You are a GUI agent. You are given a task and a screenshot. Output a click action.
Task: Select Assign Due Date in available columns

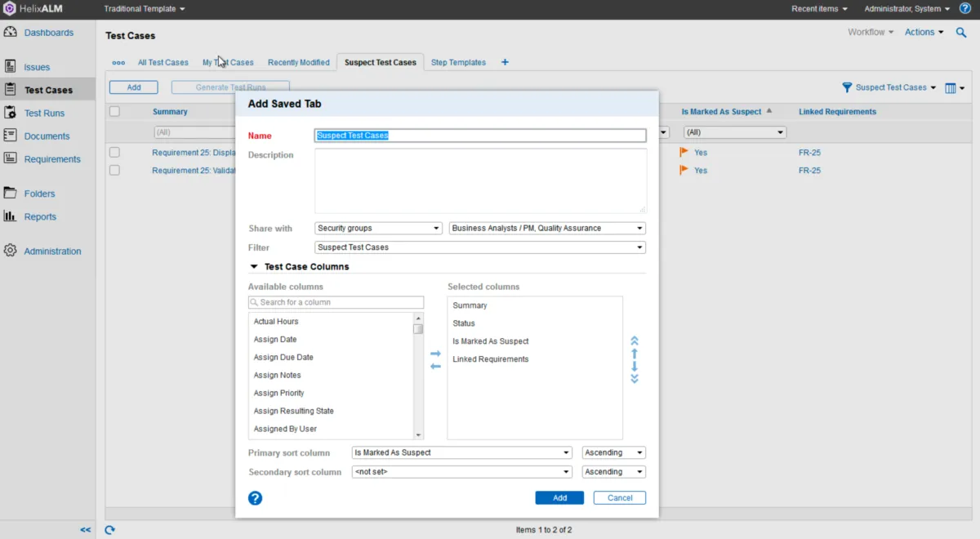283,358
